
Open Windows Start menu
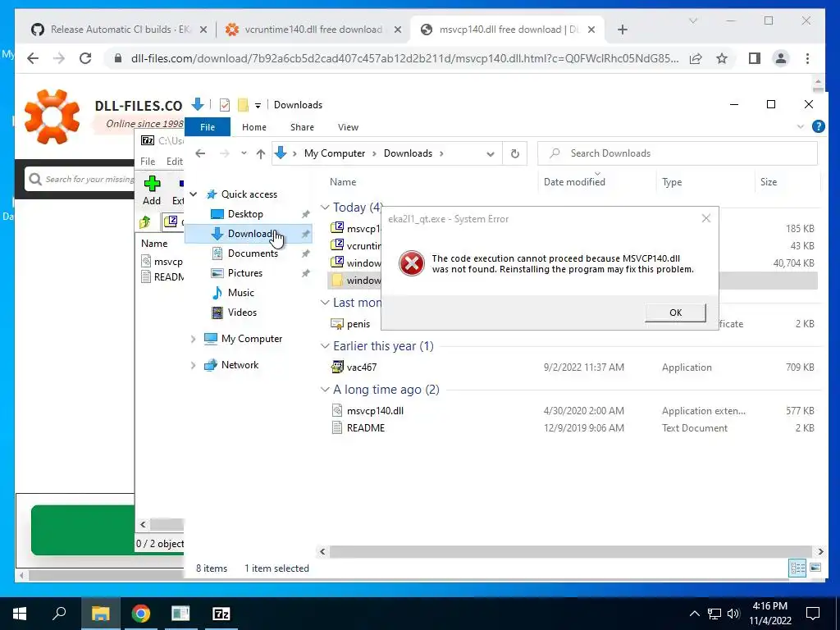(x=20, y=614)
